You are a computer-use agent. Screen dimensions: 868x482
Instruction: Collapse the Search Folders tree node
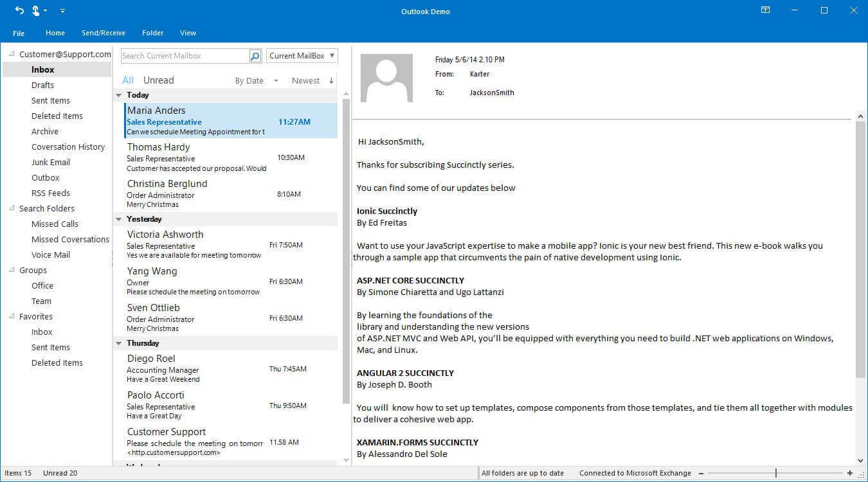pyautogui.click(x=12, y=209)
